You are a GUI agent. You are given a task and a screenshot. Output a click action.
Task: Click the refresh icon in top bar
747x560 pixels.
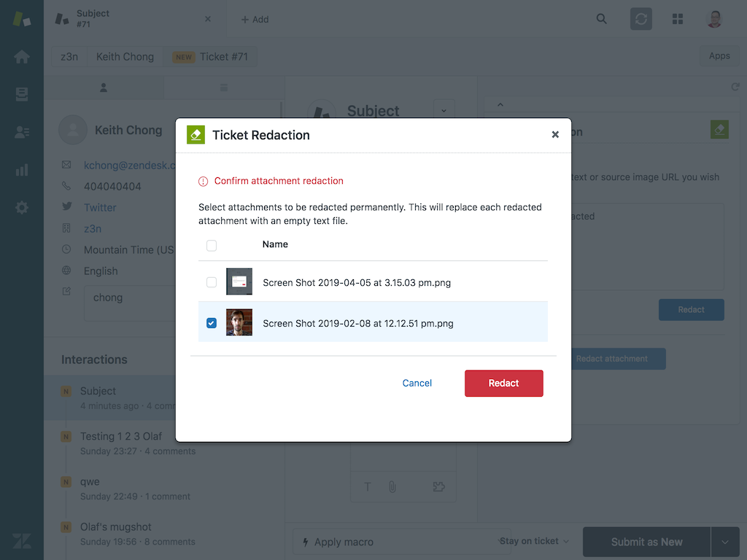[641, 19]
